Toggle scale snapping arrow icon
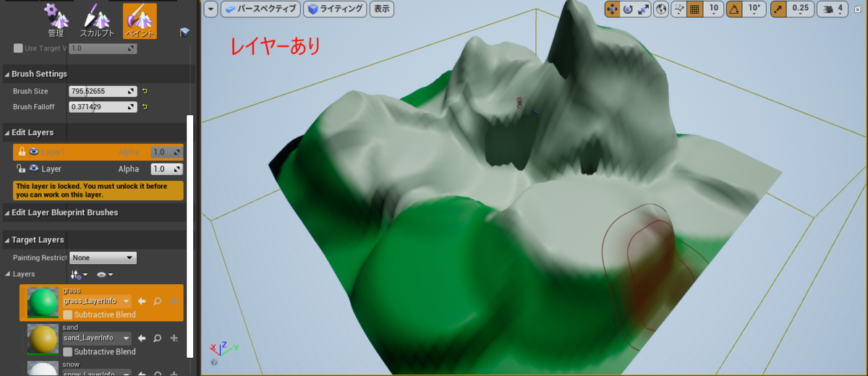 tap(779, 9)
